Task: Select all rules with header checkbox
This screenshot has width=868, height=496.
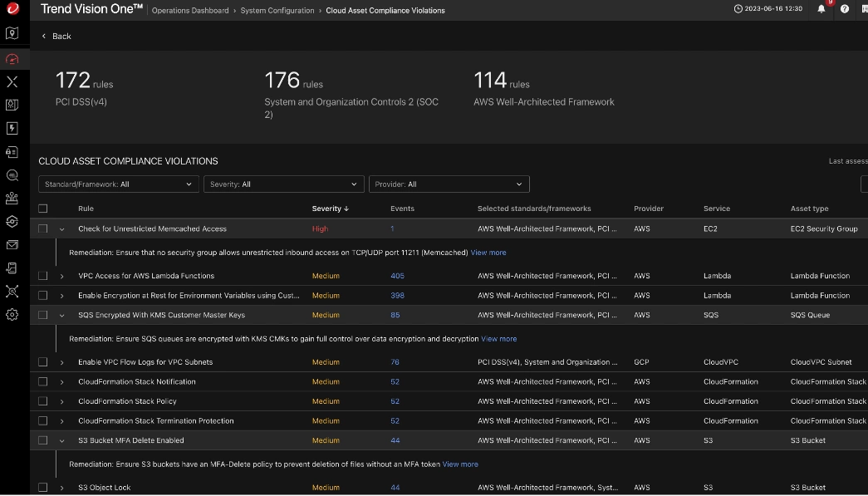Action: (42, 209)
